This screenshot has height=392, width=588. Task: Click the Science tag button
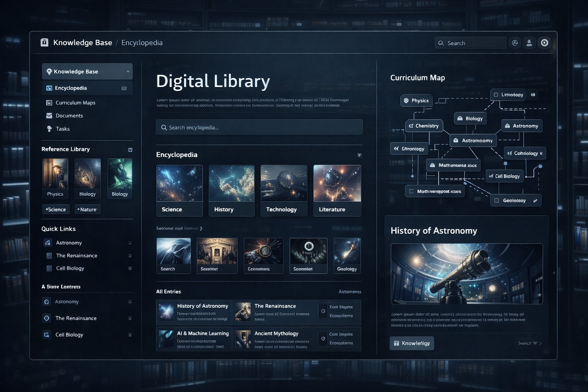coord(56,209)
